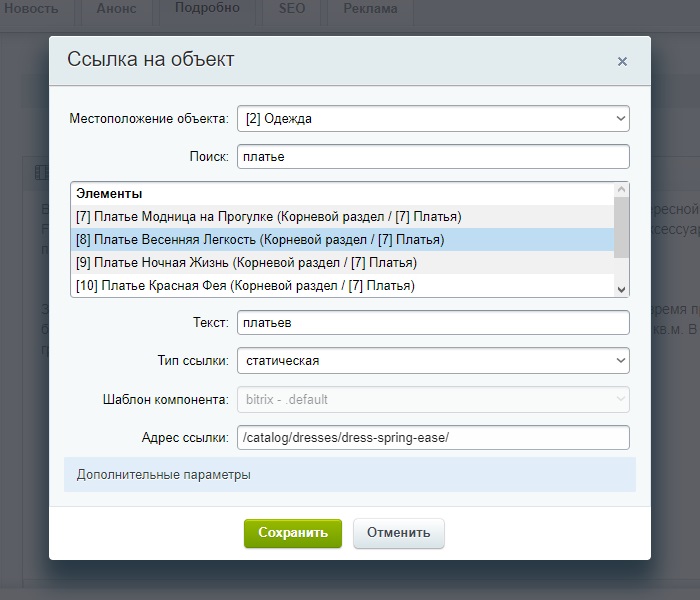Screen dimensions: 700x600
Task: Click the link address field
Action: pos(432,438)
